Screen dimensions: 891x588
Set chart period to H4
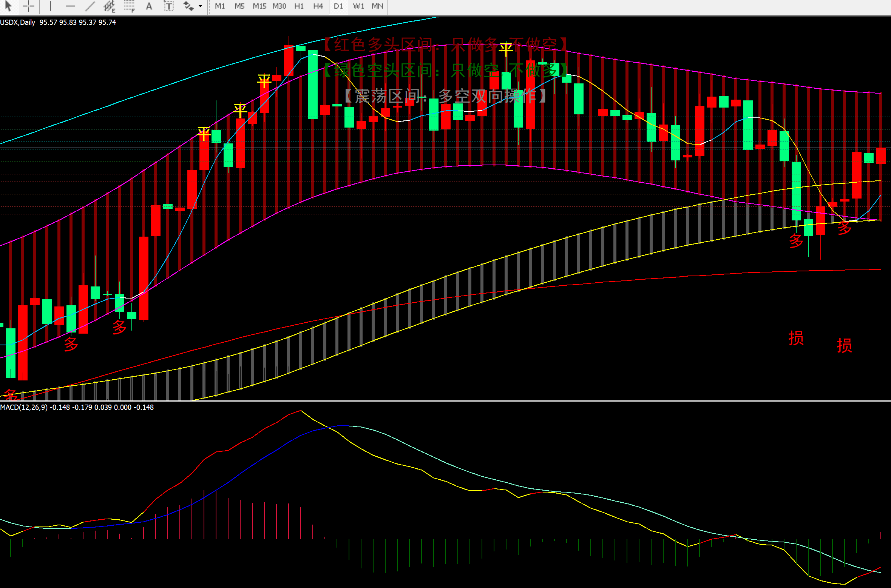pyautogui.click(x=318, y=6)
